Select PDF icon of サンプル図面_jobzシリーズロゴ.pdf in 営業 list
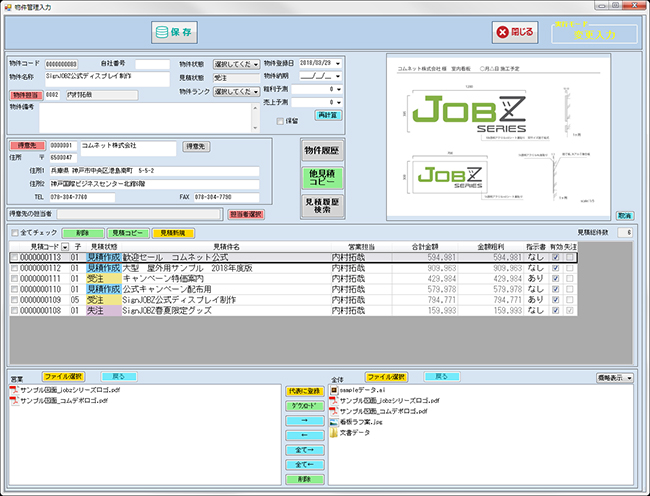Image resolution: width=650 pixels, height=496 pixels. tap(15, 390)
